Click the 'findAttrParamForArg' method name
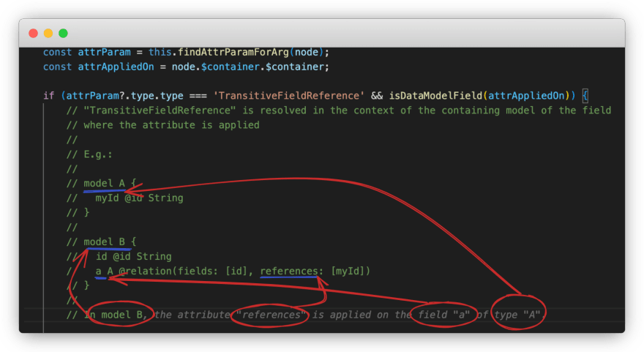 [233, 52]
